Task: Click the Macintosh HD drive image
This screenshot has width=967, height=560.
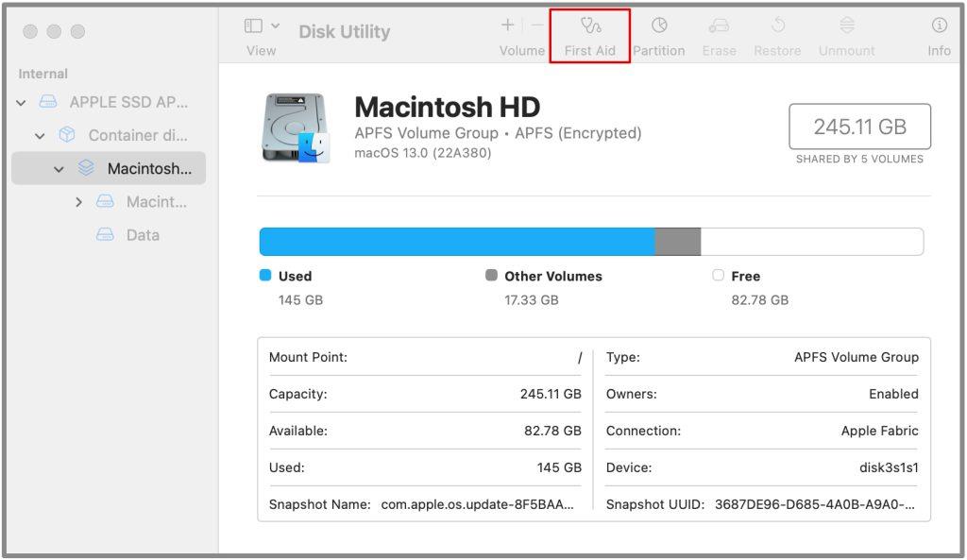Action: tap(296, 127)
